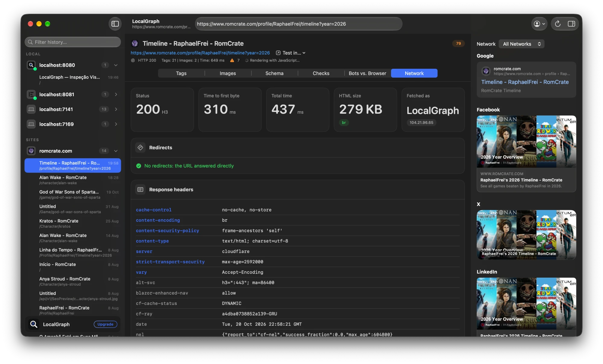Click the Filter history search field
603x364 pixels.
pyautogui.click(x=73, y=42)
